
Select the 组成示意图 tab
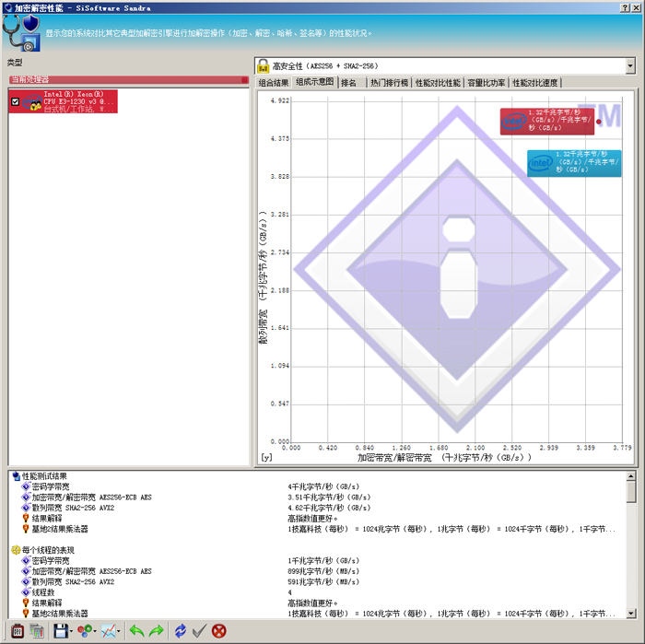[x=315, y=82]
